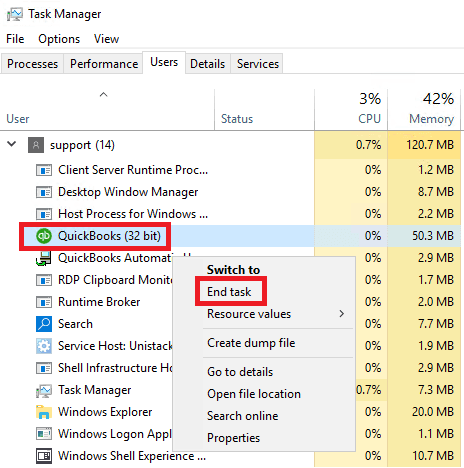Click the RDP Clipboard Monitor icon
The height and width of the screenshot is (468, 464).
click(44, 280)
